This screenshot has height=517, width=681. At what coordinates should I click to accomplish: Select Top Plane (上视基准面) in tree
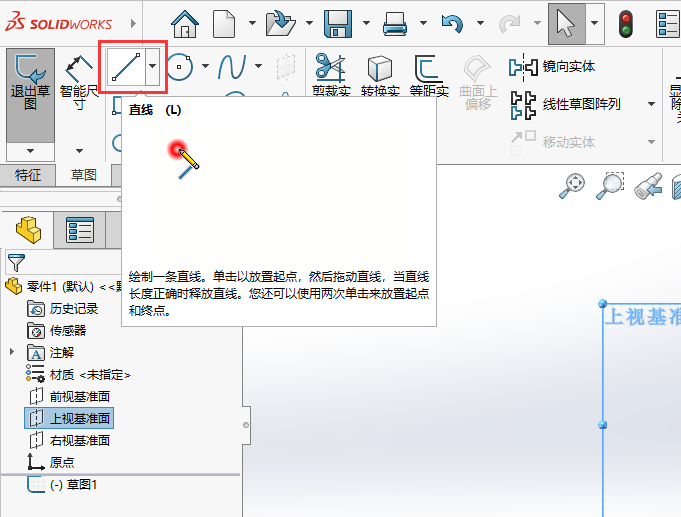pos(69,418)
